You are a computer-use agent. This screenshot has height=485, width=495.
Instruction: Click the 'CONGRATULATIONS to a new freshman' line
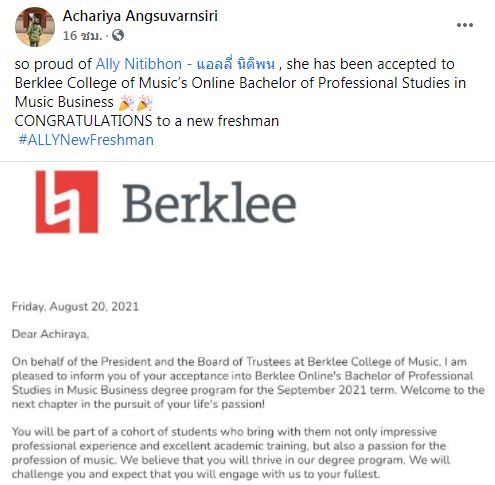(x=147, y=121)
